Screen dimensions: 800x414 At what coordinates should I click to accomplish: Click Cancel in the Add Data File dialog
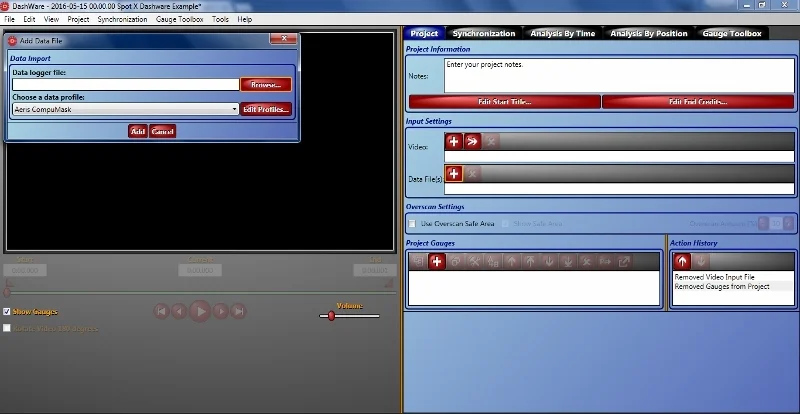[x=162, y=131]
